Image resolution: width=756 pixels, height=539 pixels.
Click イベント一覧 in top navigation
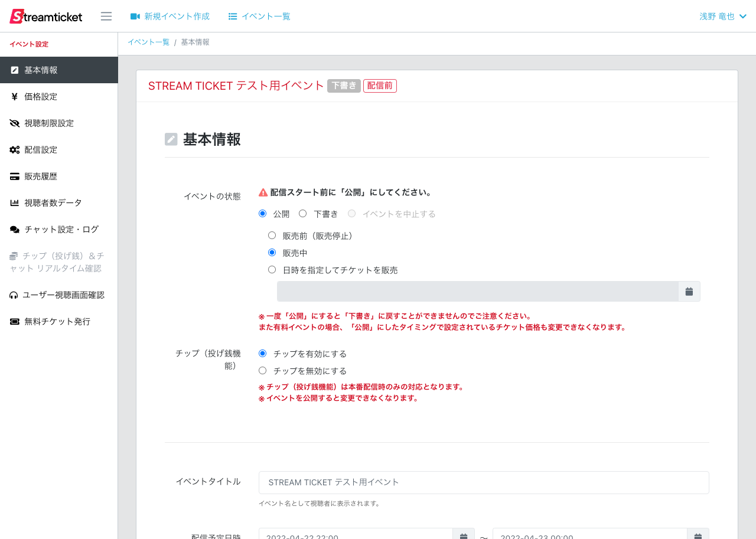(259, 17)
